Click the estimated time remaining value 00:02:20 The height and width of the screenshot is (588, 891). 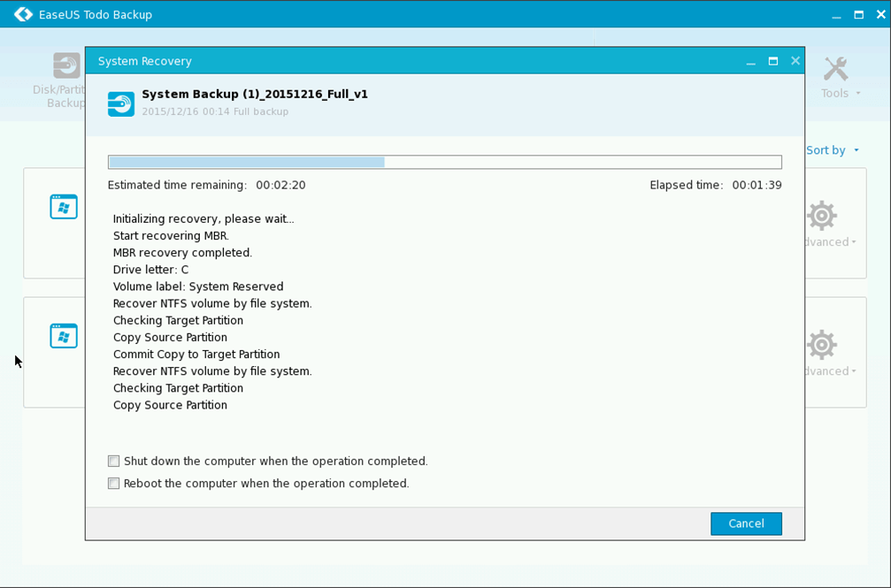click(x=280, y=185)
